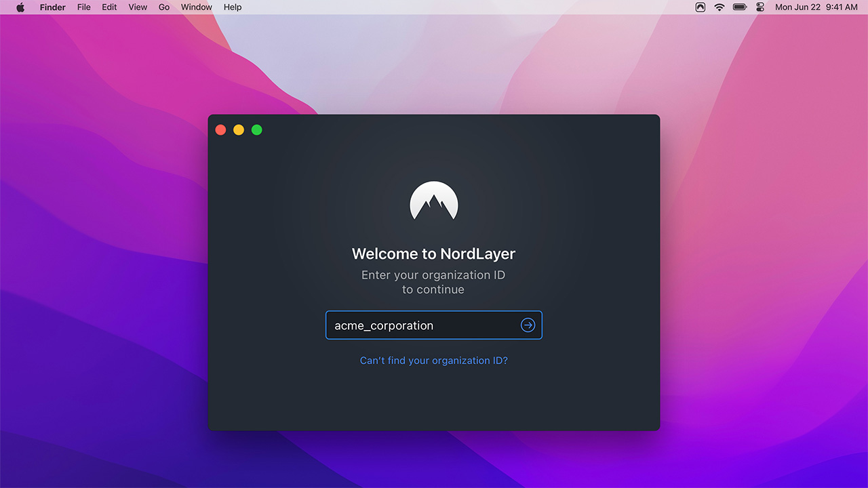Open Control Center from the menu bar
Viewport: 868px width, 488px height.
coord(760,7)
